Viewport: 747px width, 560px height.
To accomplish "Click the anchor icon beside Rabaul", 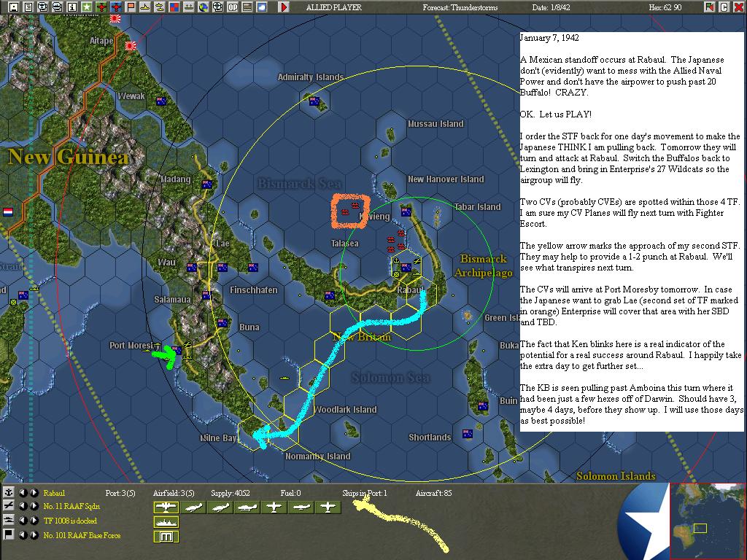I will (9, 492).
